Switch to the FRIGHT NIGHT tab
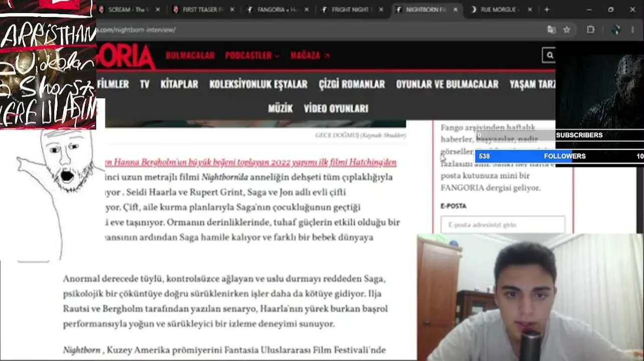The height and width of the screenshot is (361, 644). (x=352, y=10)
